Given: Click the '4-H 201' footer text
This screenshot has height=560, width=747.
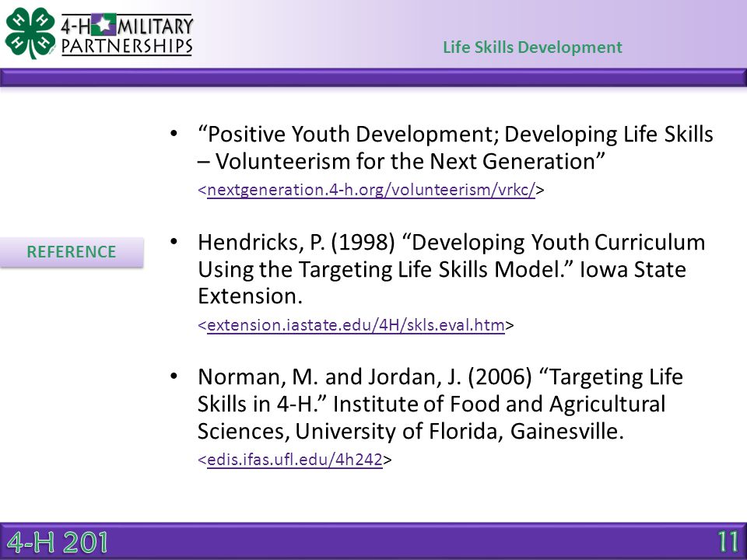Looking at the screenshot, I should (58, 542).
